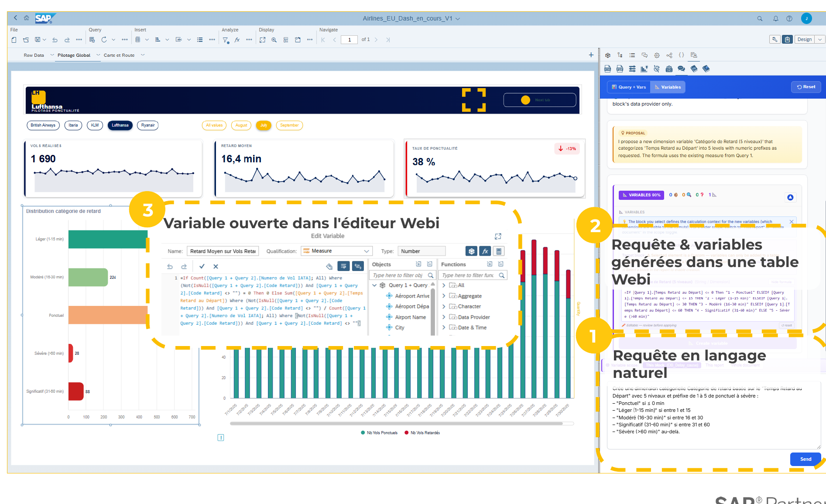Open the Raw Data tab dropdown chevron
The width and height of the screenshot is (826, 504).
point(52,55)
